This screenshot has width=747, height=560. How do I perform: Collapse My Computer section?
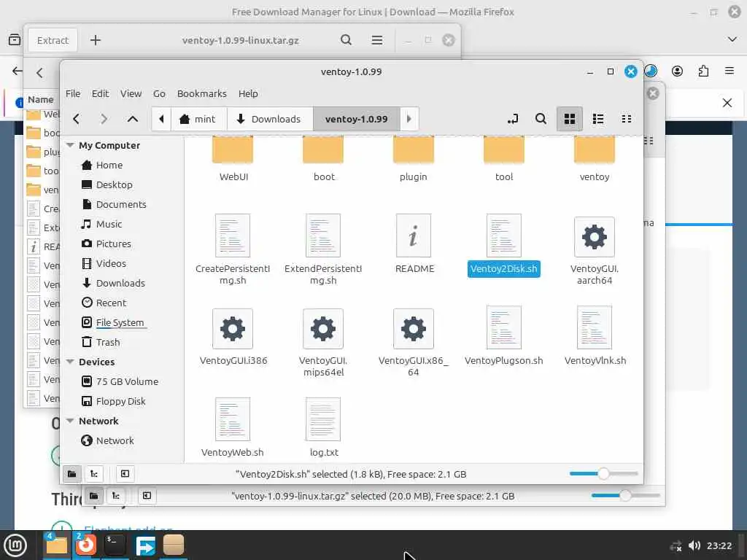[70, 145]
